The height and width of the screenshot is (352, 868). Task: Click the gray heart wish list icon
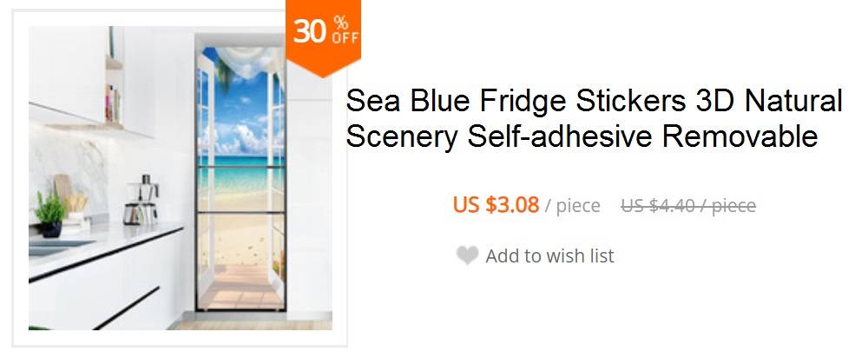[x=467, y=256]
